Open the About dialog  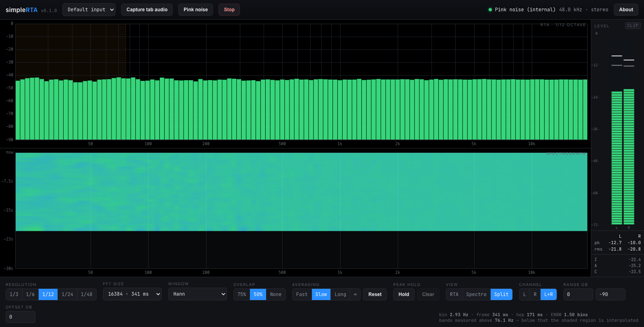(626, 10)
